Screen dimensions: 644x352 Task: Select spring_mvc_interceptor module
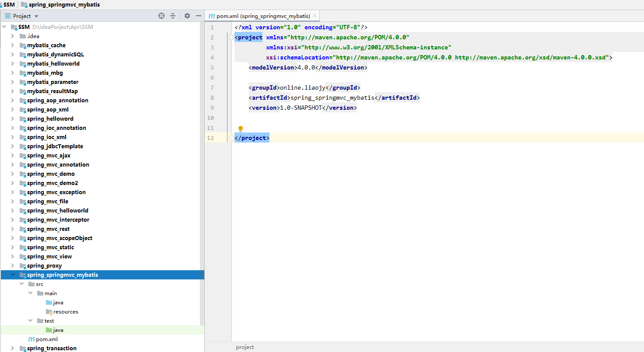58,220
